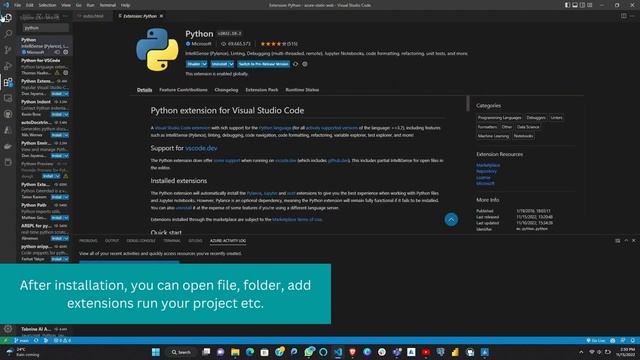Click Go Live in status bar

point(596,340)
